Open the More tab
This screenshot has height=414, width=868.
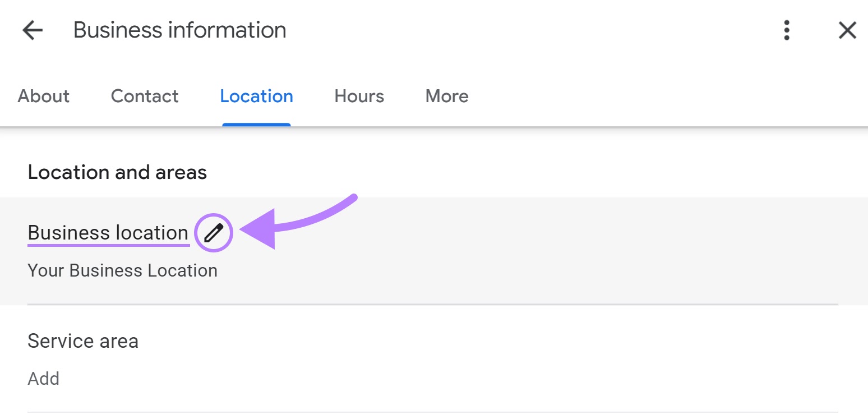447,96
